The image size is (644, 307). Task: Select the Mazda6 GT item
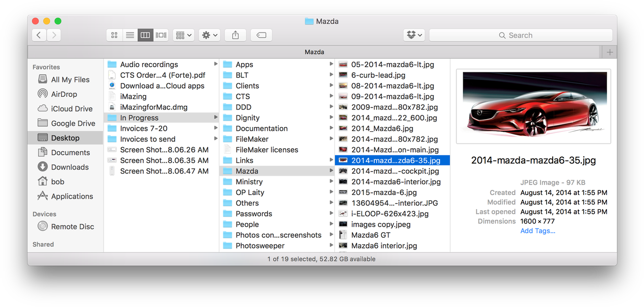pos(393,235)
